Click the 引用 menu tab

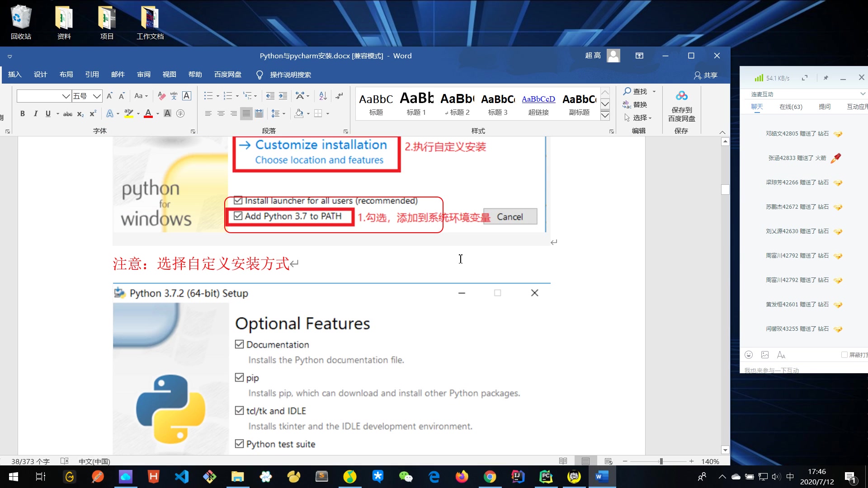92,75
